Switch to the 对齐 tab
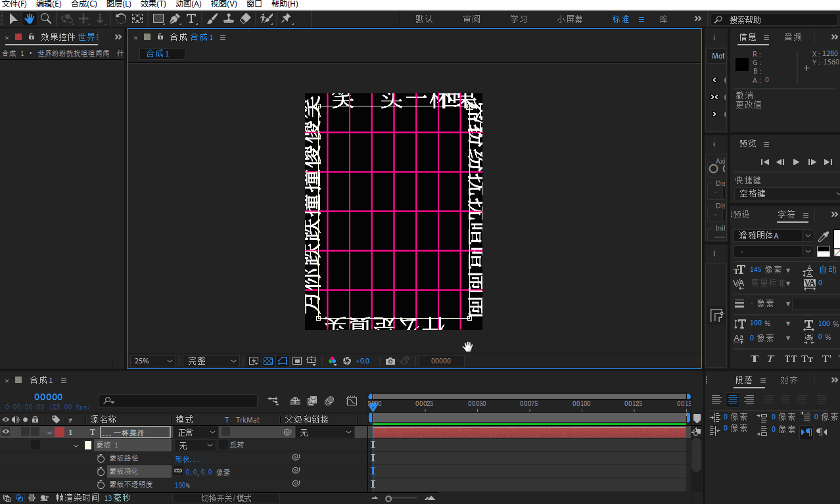Image resolution: width=840 pixels, height=504 pixels. pyautogui.click(x=789, y=380)
